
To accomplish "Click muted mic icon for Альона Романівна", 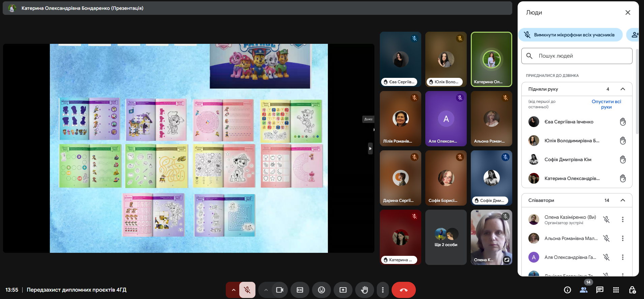I will [606, 238].
